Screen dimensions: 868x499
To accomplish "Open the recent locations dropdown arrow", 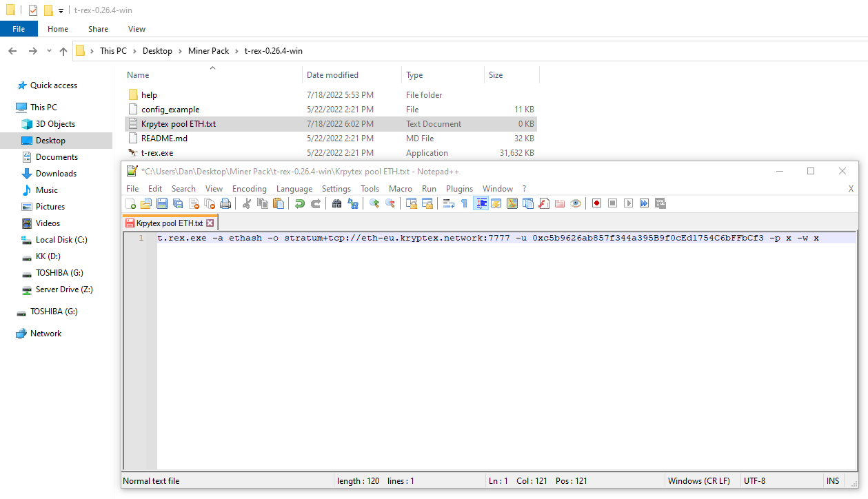I will coord(49,51).
